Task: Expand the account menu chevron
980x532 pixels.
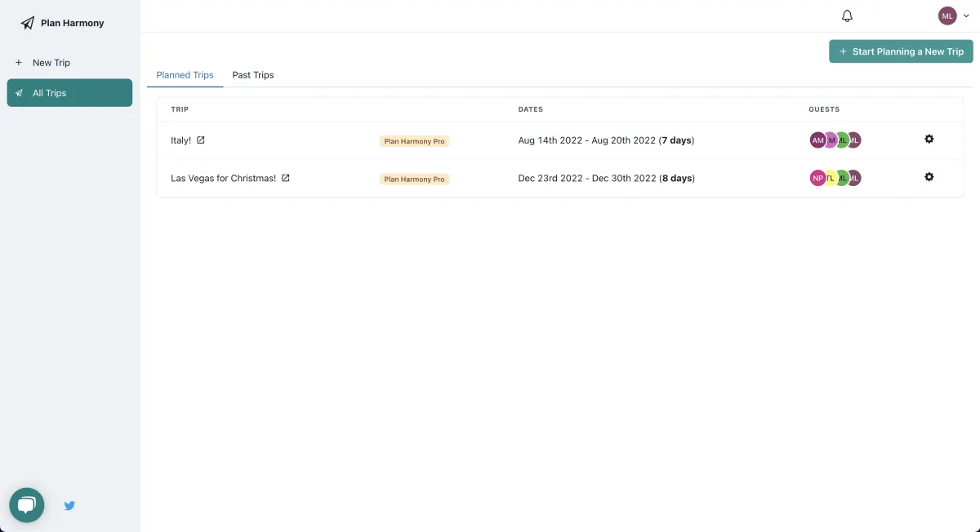Action: pos(966,16)
